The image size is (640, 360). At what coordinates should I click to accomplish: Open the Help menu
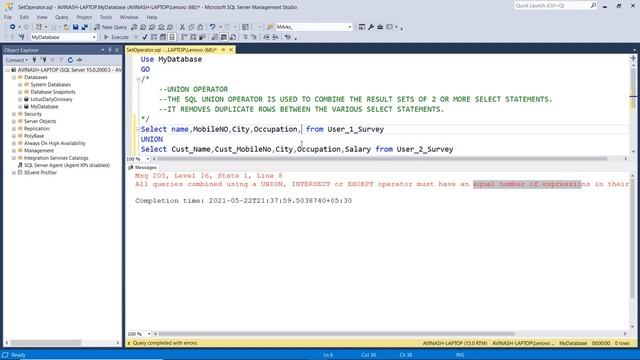pos(152,17)
